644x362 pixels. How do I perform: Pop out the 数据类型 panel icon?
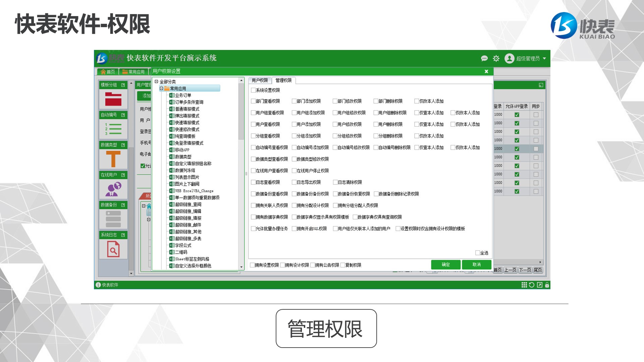click(123, 145)
